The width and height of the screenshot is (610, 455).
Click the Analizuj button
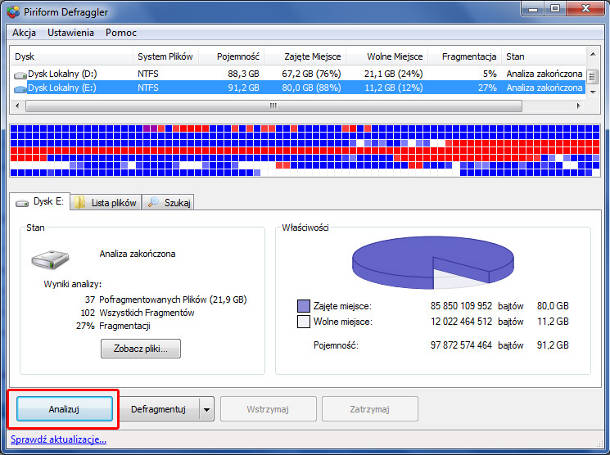pos(64,409)
